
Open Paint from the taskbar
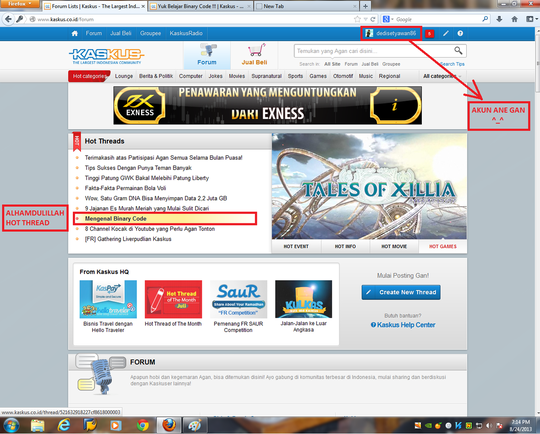coord(195,425)
